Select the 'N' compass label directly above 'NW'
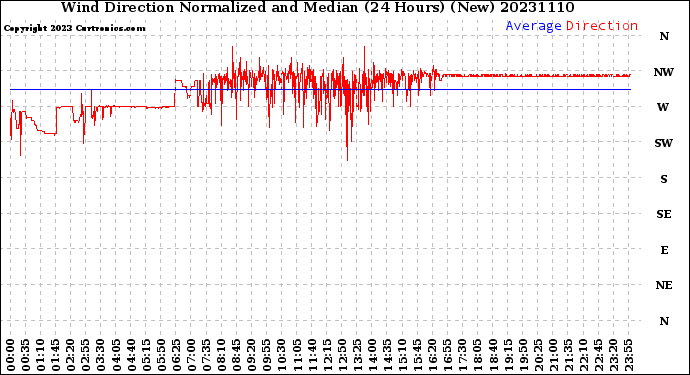 664,37
